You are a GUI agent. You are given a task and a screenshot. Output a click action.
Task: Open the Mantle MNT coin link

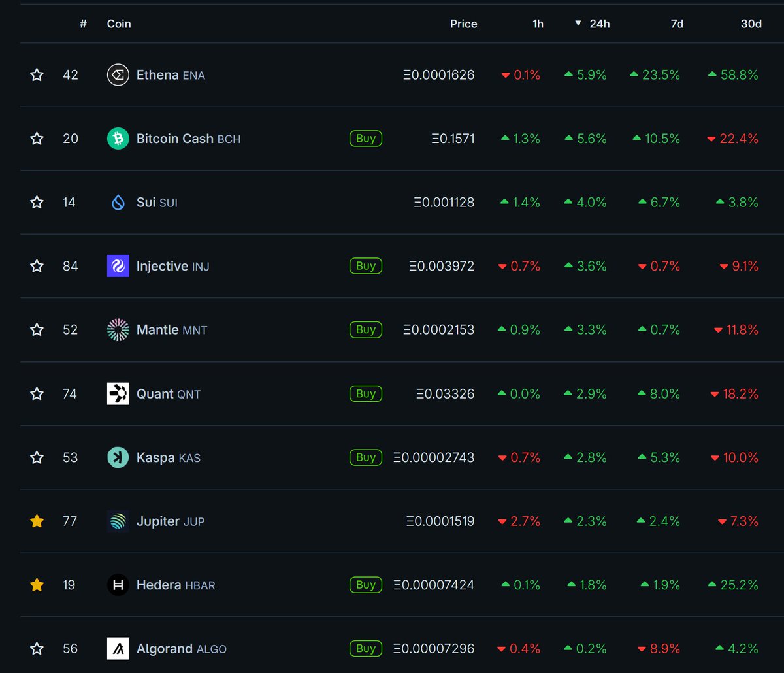(172, 330)
